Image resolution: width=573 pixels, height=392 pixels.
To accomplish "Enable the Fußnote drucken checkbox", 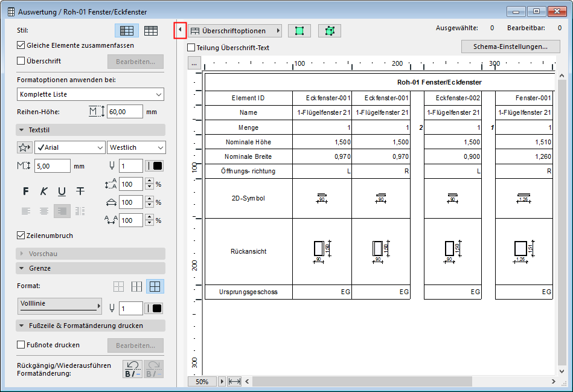I will 21,345.
